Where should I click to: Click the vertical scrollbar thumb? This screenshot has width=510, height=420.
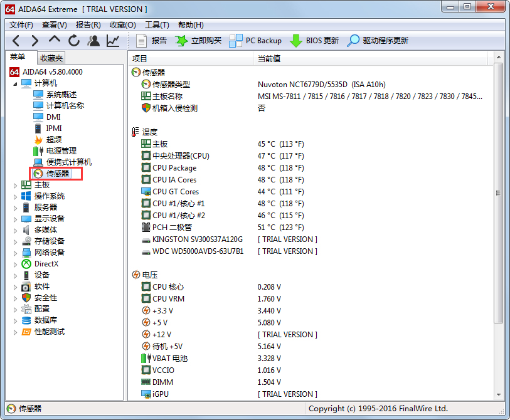point(498,193)
